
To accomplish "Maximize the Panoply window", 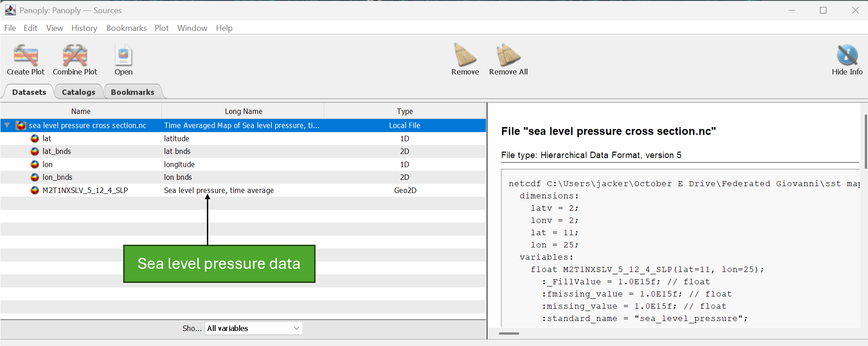I will click(x=823, y=10).
